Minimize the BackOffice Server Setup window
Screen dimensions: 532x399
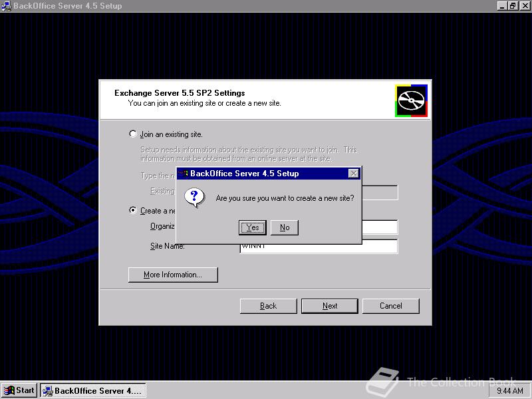click(x=503, y=6)
